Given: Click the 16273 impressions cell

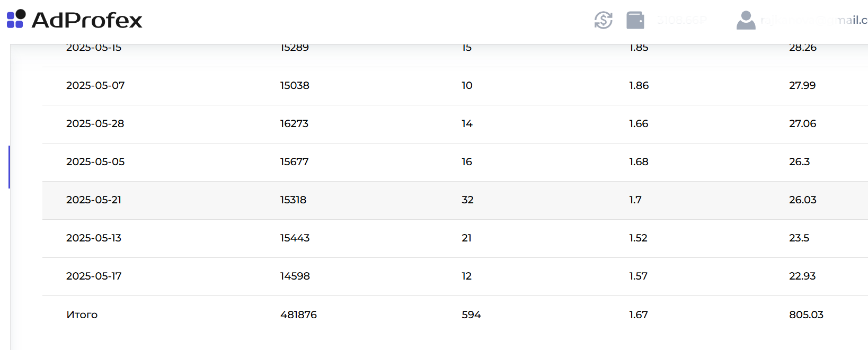Looking at the screenshot, I should 294,123.
